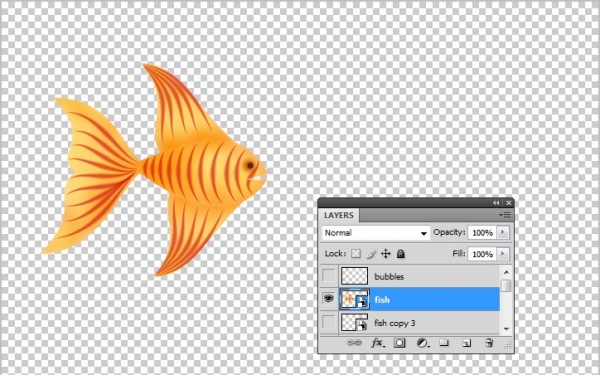The image size is (600, 375).
Task: Toggle lock transparent pixels
Action: pos(356,254)
